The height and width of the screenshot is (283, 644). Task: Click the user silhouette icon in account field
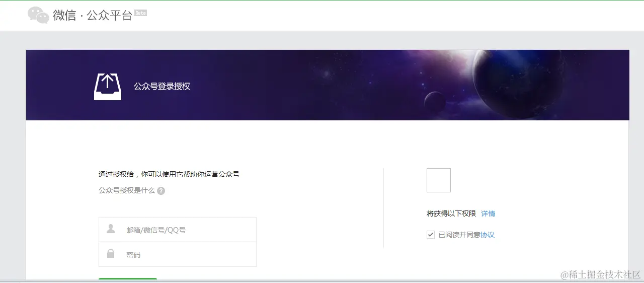[111, 229]
